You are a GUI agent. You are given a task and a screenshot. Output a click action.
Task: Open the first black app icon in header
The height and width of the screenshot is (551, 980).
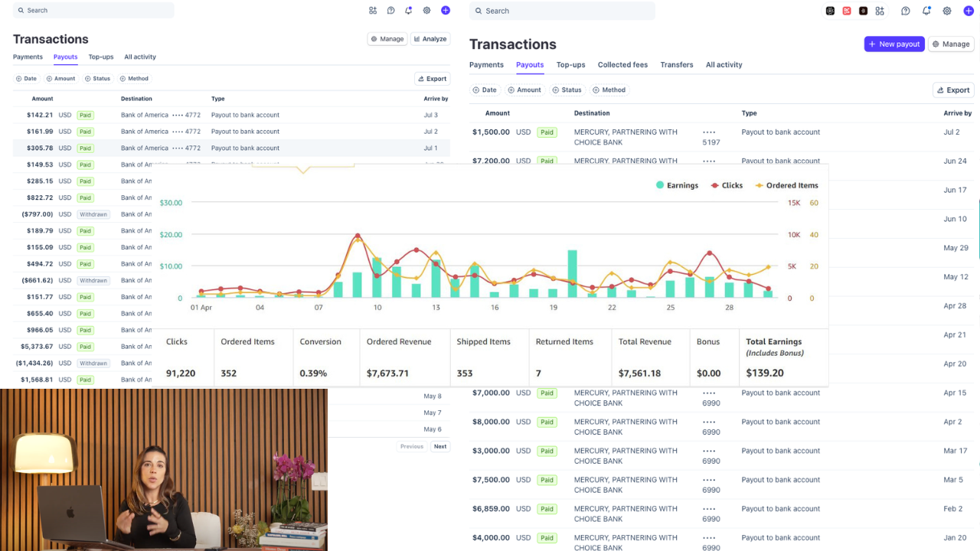tap(830, 11)
